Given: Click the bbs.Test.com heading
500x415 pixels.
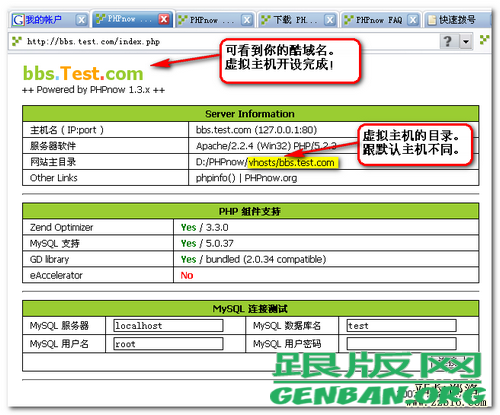Looking at the screenshot, I should pos(83,73).
